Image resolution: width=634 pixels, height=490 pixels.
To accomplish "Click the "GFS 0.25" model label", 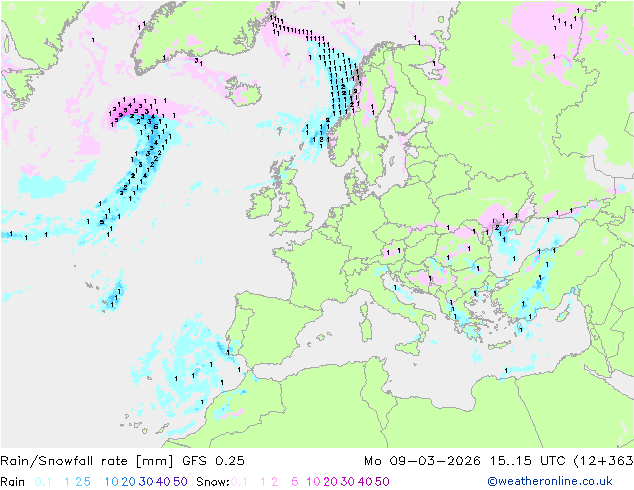I will point(213,461).
